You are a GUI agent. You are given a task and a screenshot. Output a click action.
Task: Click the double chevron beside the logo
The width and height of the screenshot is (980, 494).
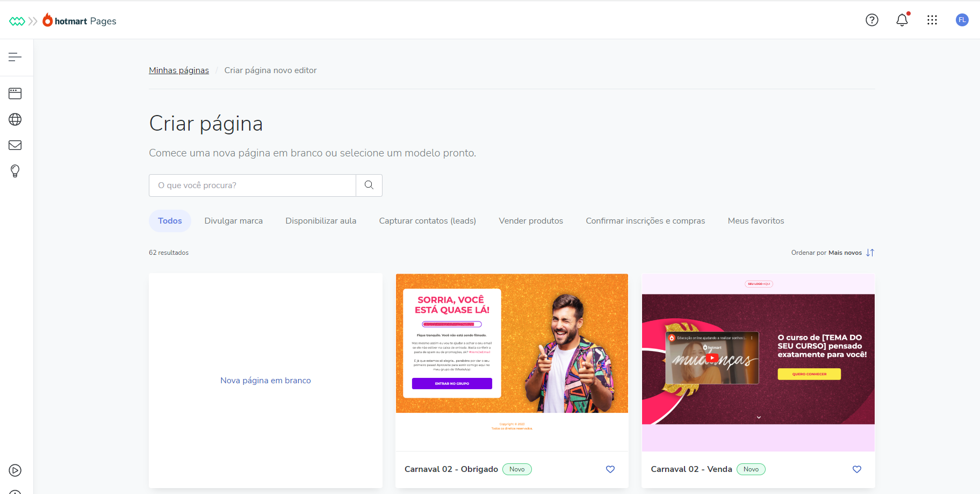pos(33,21)
